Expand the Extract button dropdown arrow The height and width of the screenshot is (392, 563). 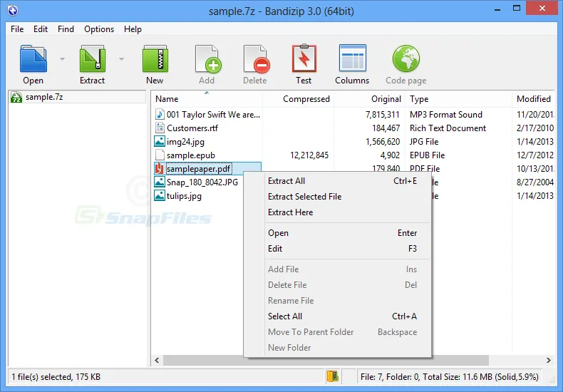[x=121, y=59]
